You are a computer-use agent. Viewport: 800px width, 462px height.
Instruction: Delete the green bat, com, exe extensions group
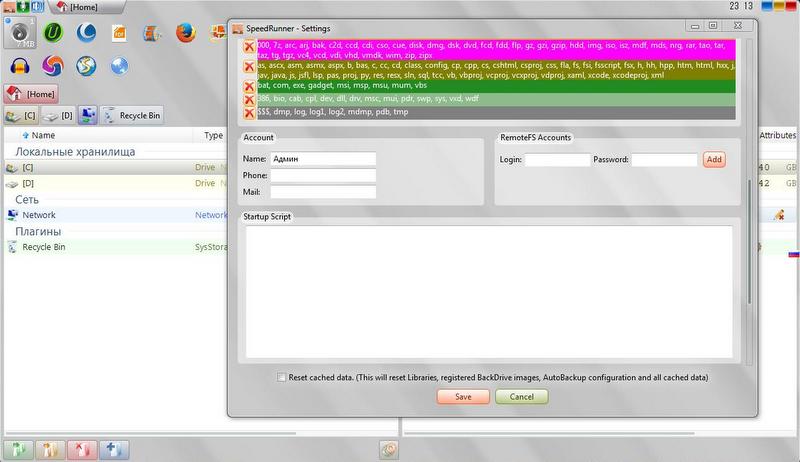point(249,86)
